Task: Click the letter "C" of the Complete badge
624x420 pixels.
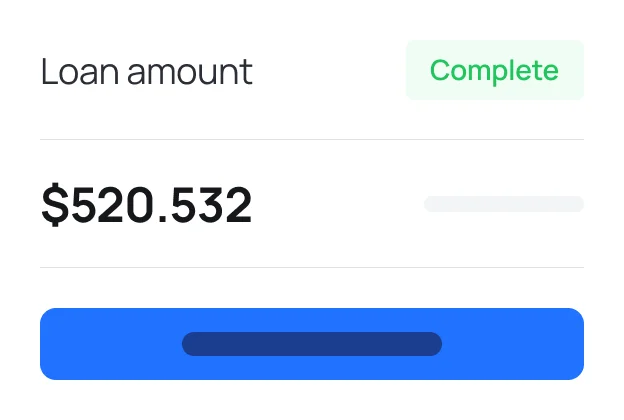Action: [x=439, y=71]
